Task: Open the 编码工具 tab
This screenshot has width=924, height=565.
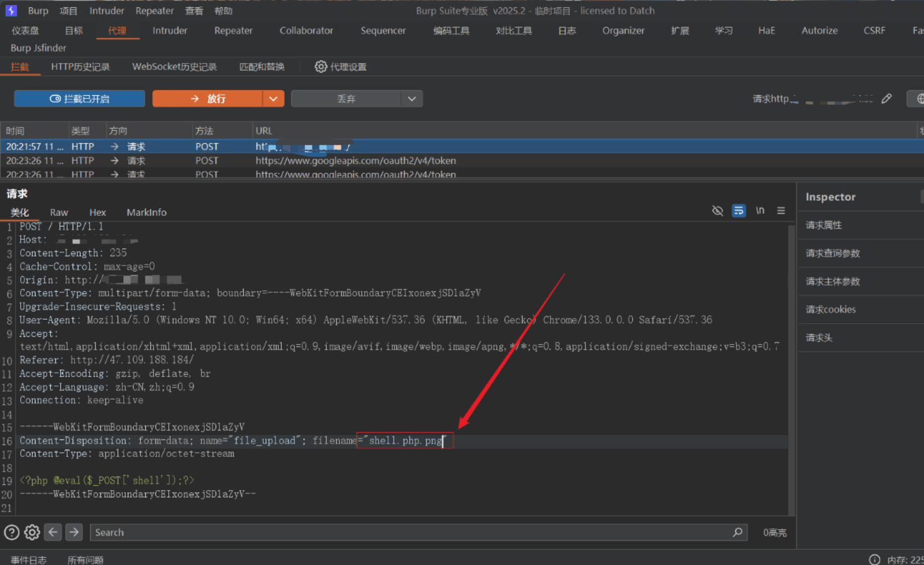Action: tap(451, 30)
